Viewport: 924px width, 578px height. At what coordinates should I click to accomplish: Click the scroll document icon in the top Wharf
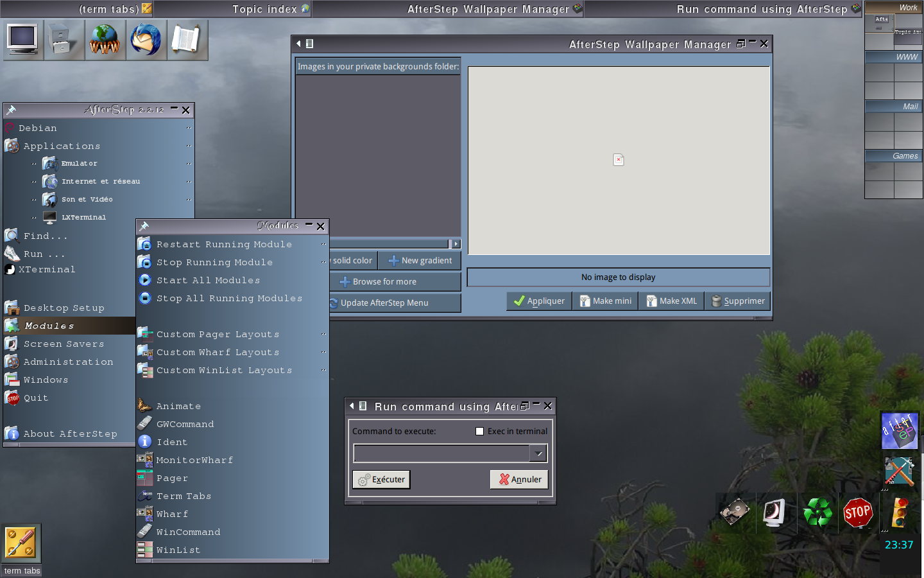[x=187, y=40]
